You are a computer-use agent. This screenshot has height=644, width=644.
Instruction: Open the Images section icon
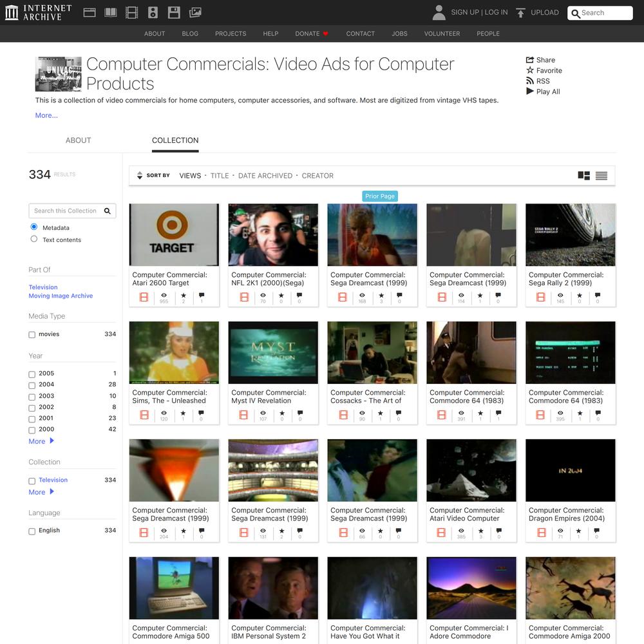point(195,12)
